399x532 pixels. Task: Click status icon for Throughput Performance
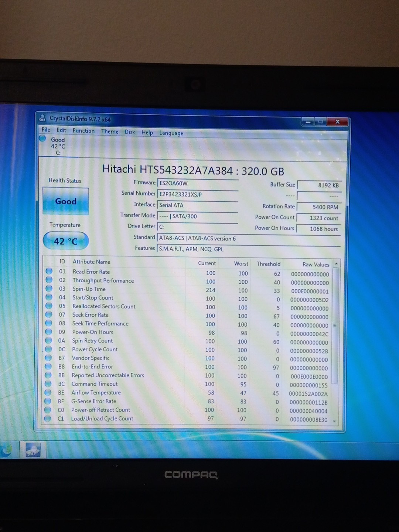point(49,280)
